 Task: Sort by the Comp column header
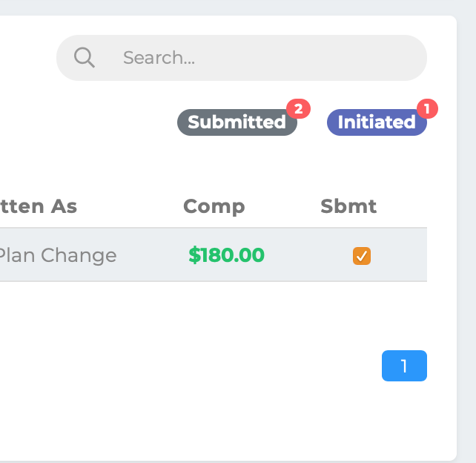click(x=214, y=206)
